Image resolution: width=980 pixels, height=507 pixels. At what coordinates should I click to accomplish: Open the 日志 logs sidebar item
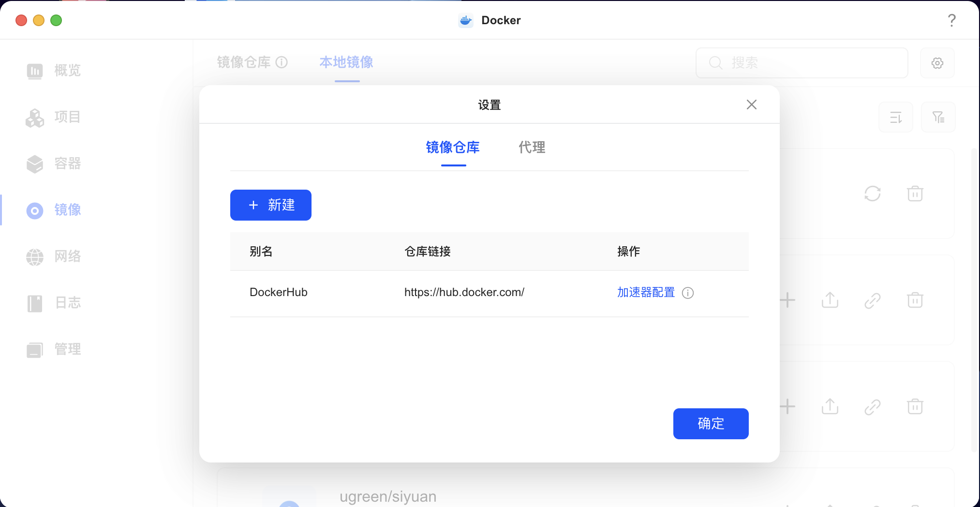(x=53, y=303)
